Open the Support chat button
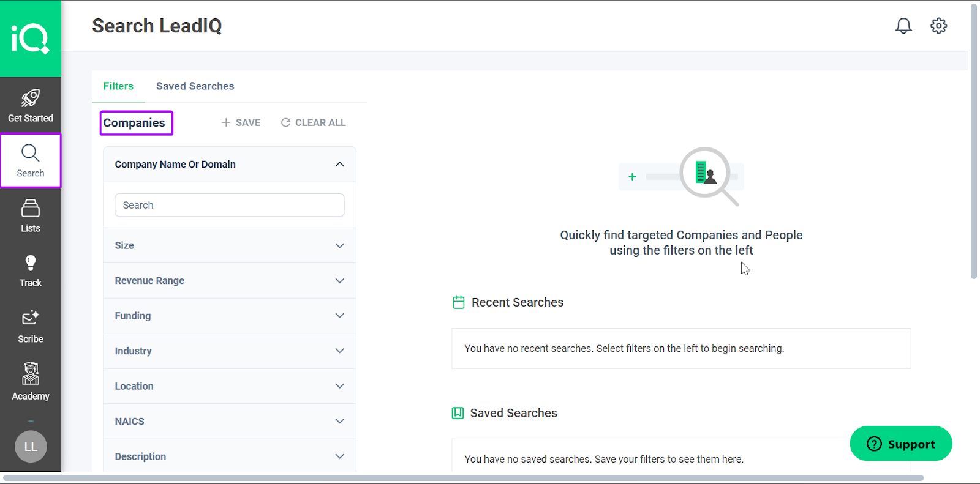This screenshot has width=980, height=484. tap(901, 444)
